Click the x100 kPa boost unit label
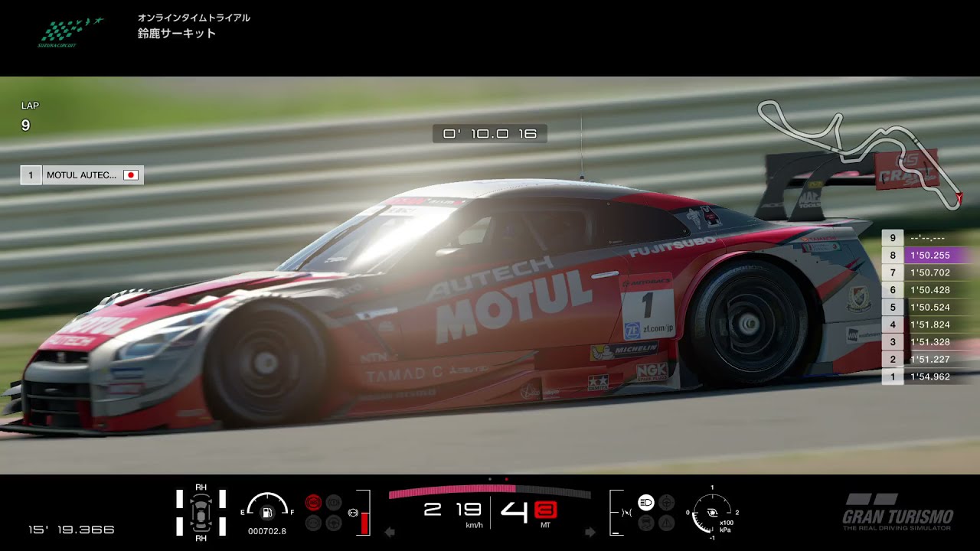 coord(727,526)
